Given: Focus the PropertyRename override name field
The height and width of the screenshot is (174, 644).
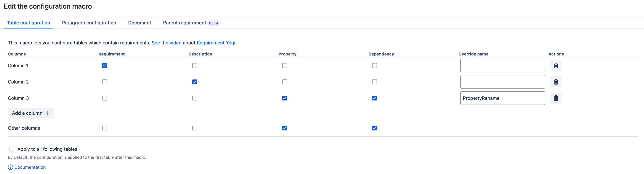Looking at the screenshot, I should 502,98.
